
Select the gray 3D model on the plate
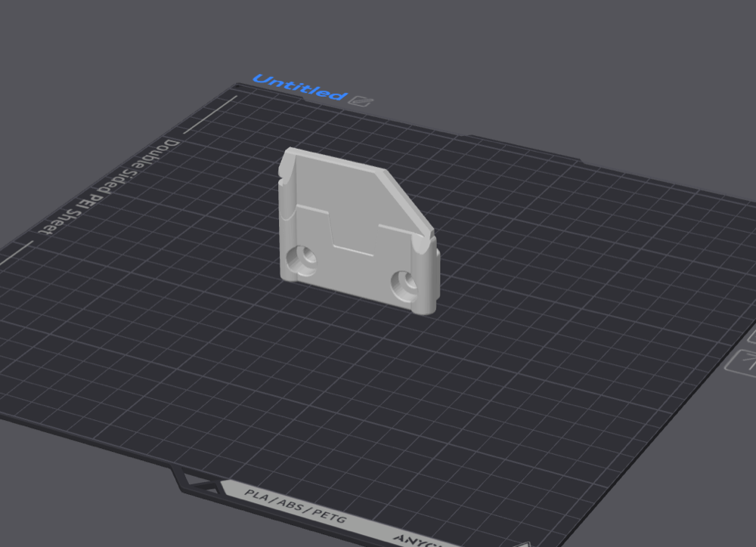[358, 231]
